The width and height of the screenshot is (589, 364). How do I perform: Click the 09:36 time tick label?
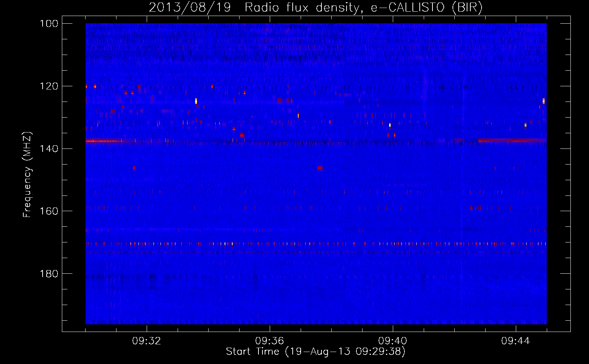click(270, 341)
